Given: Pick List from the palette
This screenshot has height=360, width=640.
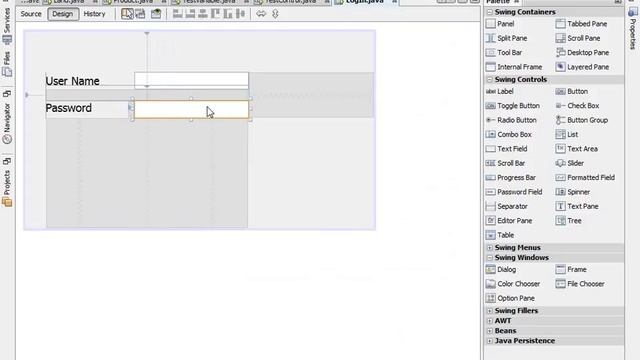Looking at the screenshot, I should [x=567, y=134].
